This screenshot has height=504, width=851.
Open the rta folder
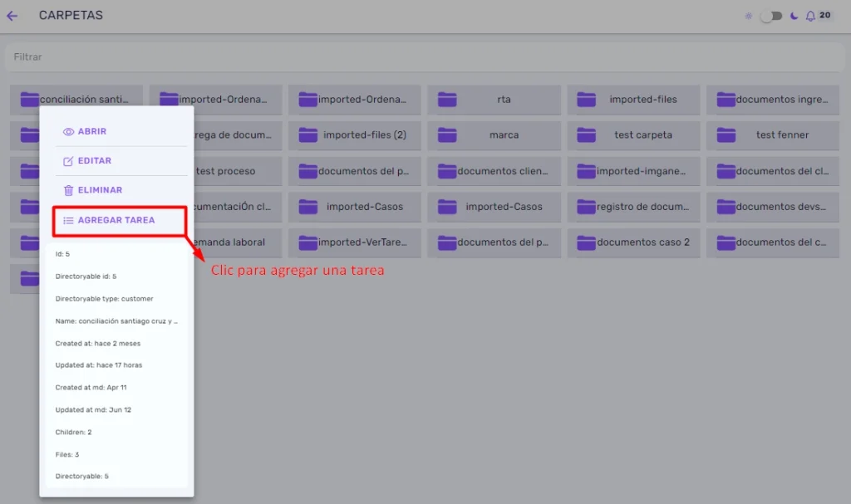click(x=494, y=100)
